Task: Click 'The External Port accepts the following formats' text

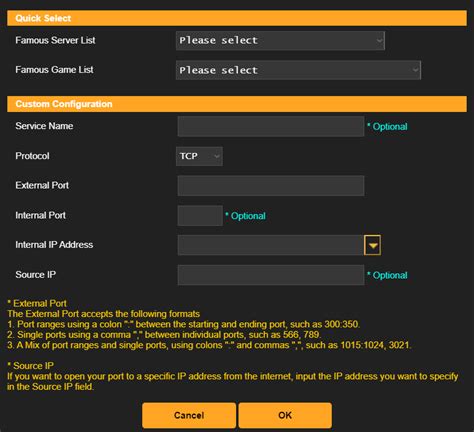Action: (x=104, y=314)
